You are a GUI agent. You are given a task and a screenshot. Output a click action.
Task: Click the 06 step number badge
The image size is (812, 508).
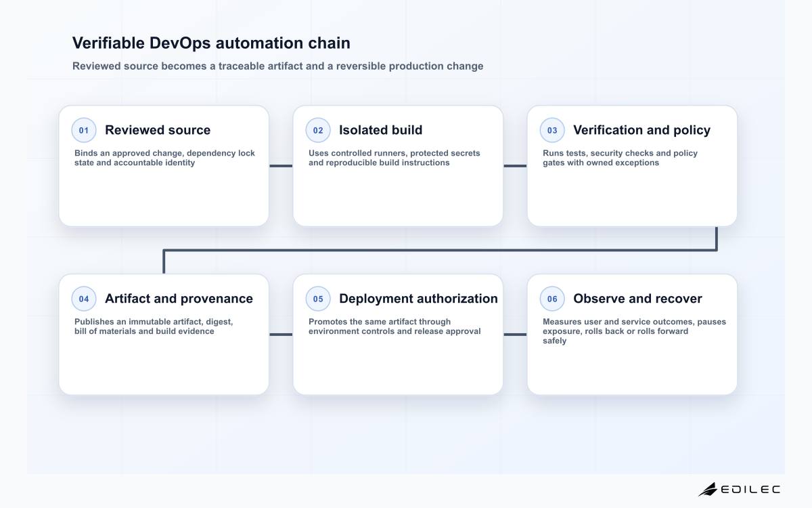(552, 299)
